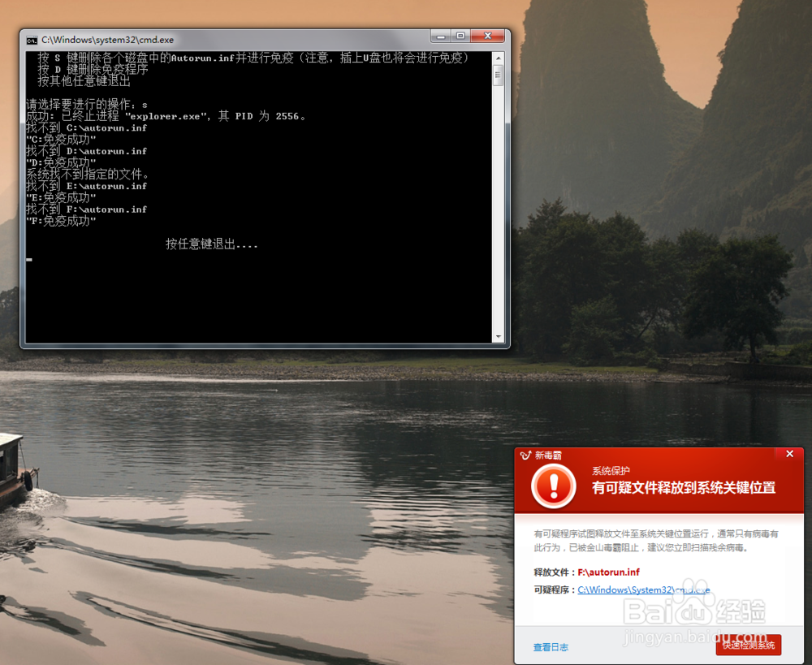Open the C:\Windows\System32\cmd.exe link
This screenshot has width=812, height=665.
(644, 590)
